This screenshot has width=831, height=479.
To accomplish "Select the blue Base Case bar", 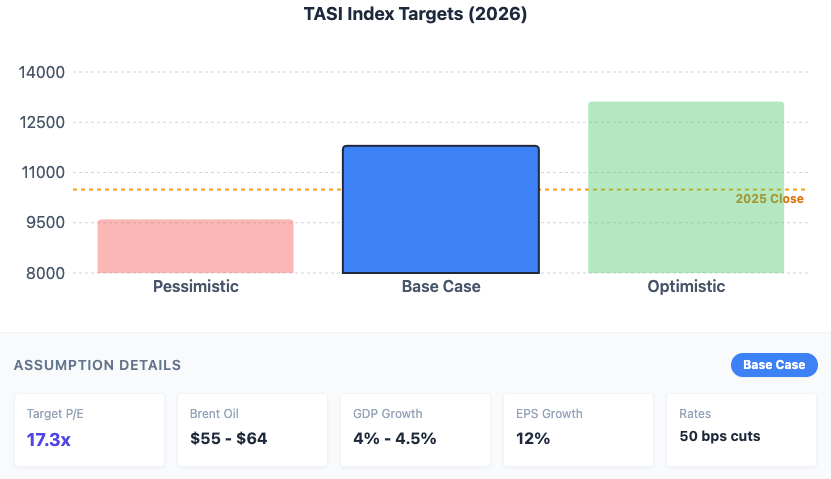I will pos(440,209).
